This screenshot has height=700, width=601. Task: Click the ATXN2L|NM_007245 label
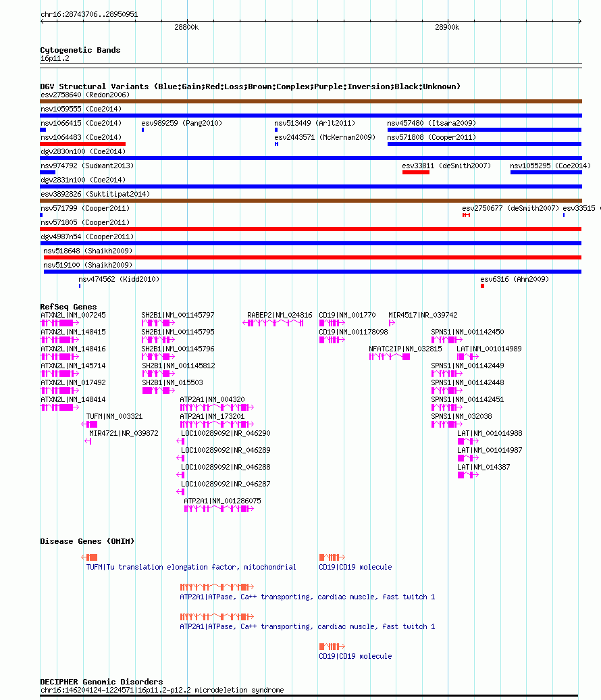[x=73, y=315]
